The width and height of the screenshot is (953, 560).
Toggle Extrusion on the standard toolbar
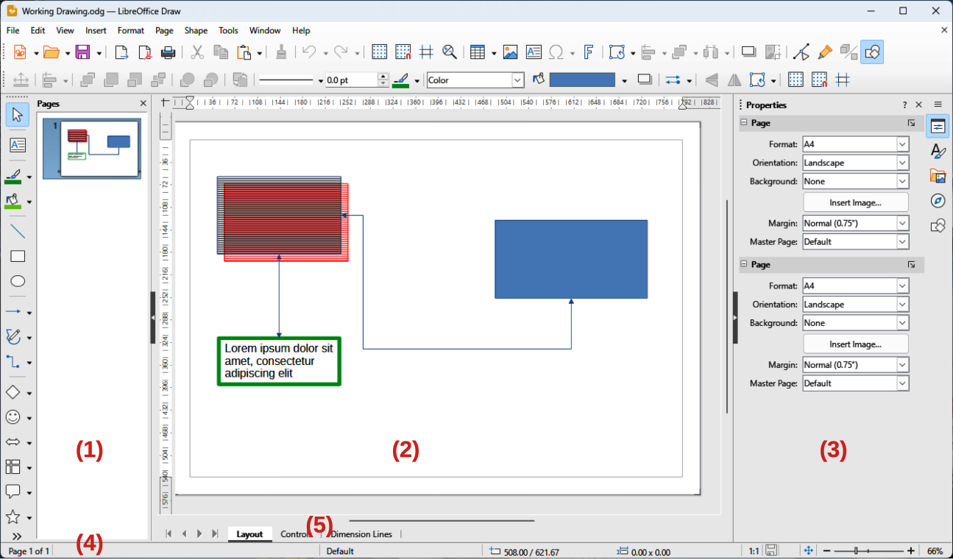point(849,52)
